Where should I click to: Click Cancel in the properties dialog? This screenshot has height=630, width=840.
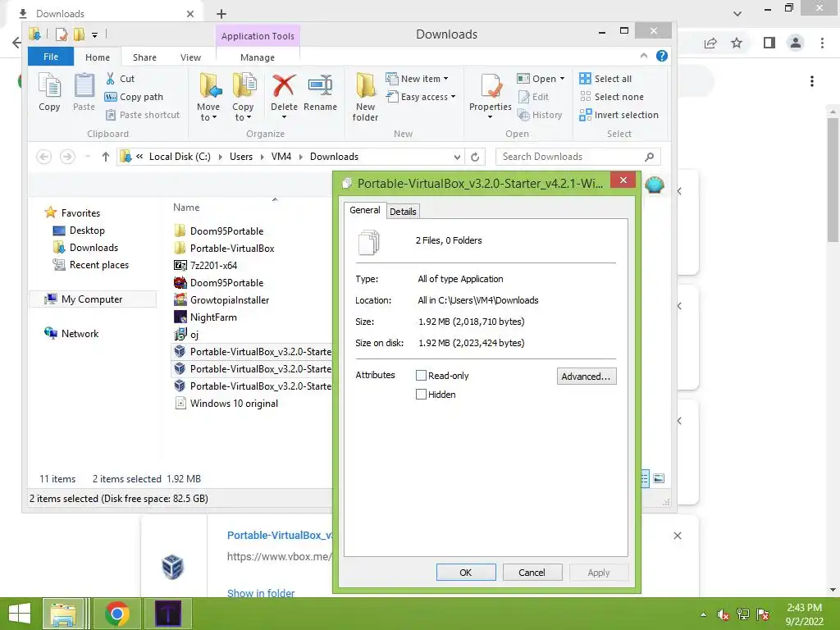(532, 572)
